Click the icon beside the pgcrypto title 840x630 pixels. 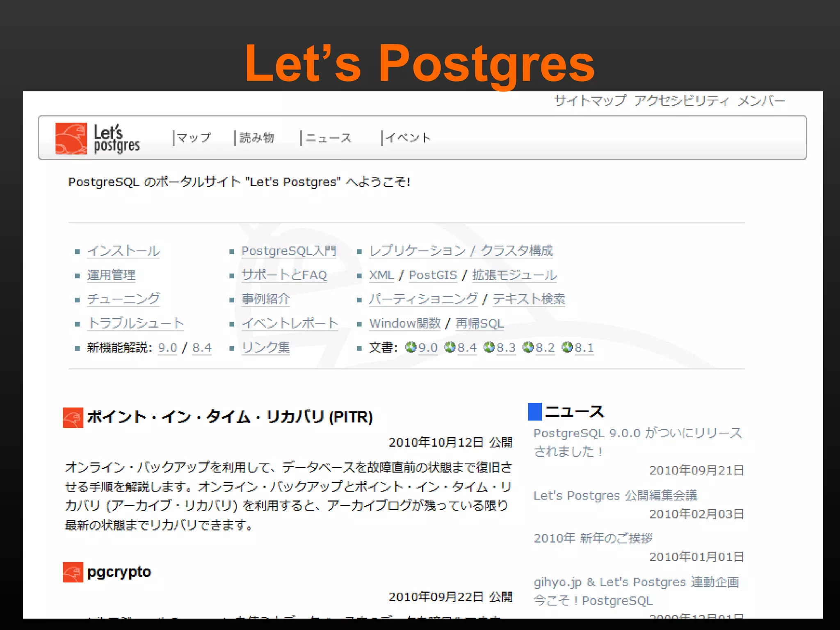click(73, 572)
